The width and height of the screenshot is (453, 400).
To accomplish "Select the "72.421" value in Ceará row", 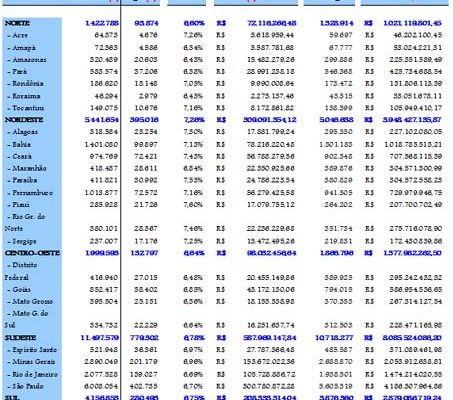I will 145,156.
